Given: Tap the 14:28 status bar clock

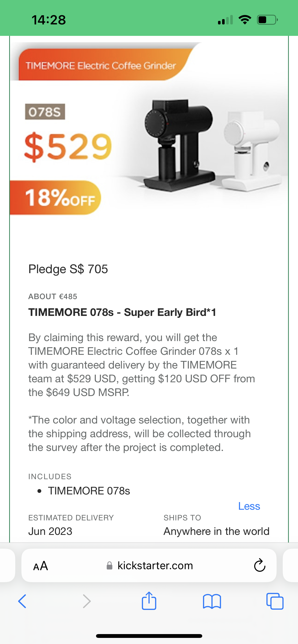Looking at the screenshot, I should (x=49, y=20).
